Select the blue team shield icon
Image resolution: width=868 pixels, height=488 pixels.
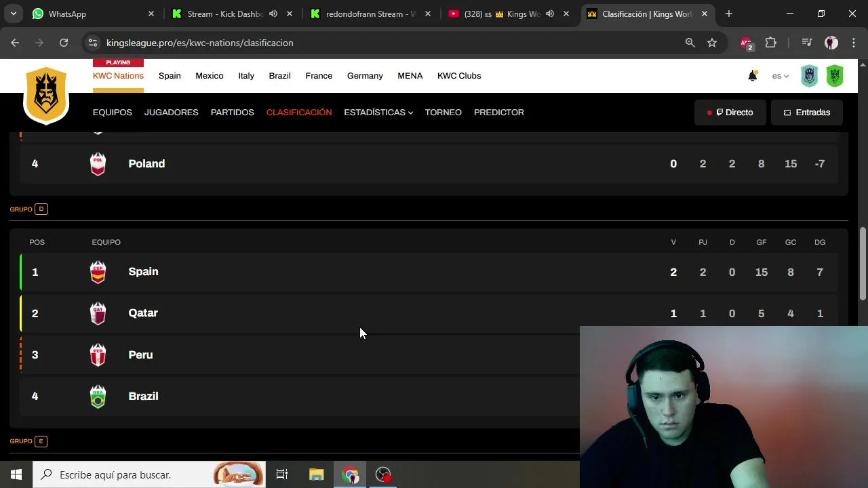(x=810, y=76)
